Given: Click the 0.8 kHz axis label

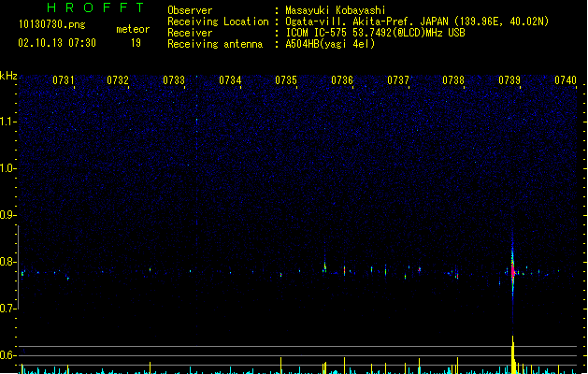Looking at the screenshot, I should (8, 262).
